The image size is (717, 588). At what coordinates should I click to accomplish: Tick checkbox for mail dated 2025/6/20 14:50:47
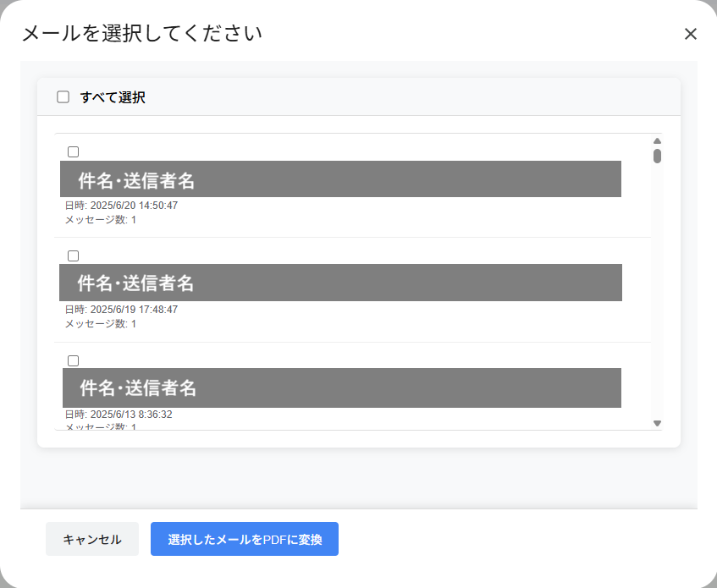coord(73,151)
